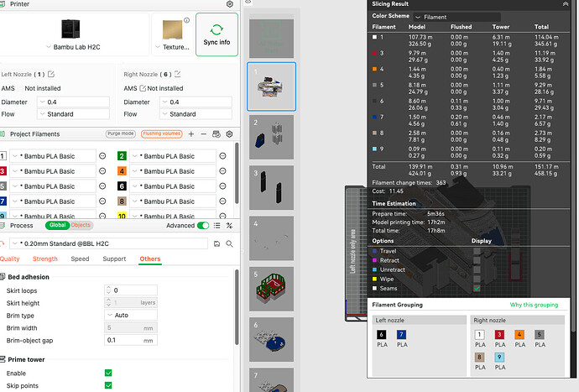
Task: Click the Purge mode button
Action: click(x=120, y=133)
